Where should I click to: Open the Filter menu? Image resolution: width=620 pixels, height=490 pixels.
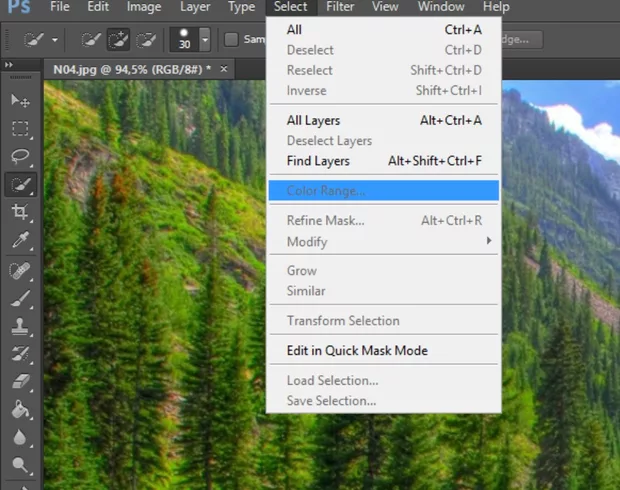pos(340,7)
